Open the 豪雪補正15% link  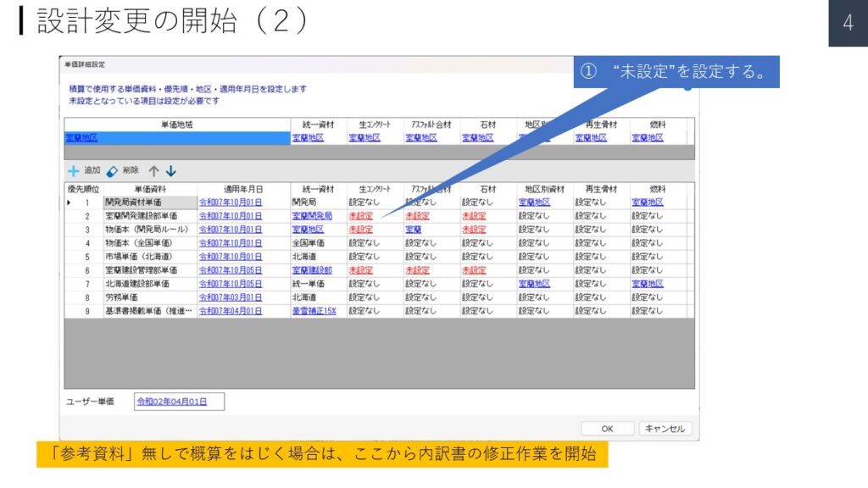point(314,311)
